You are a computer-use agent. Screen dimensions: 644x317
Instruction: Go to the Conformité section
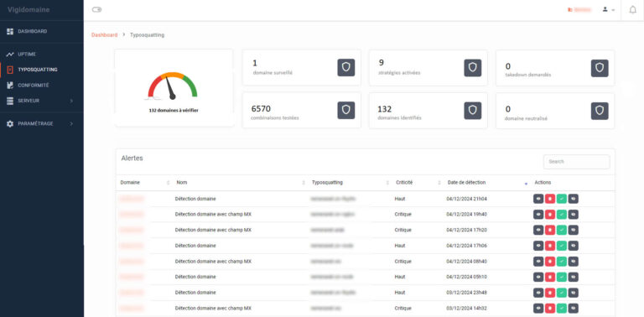(x=41, y=86)
